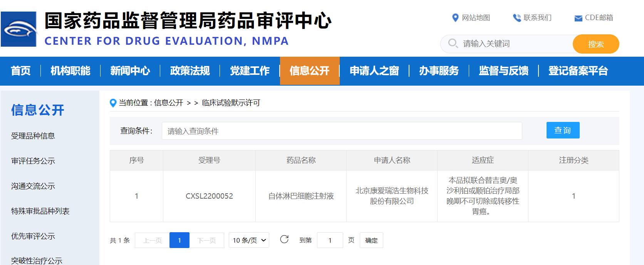The width and height of the screenshot is (644, 265).
Task: Click the 序号 column header
Action: 136,160
